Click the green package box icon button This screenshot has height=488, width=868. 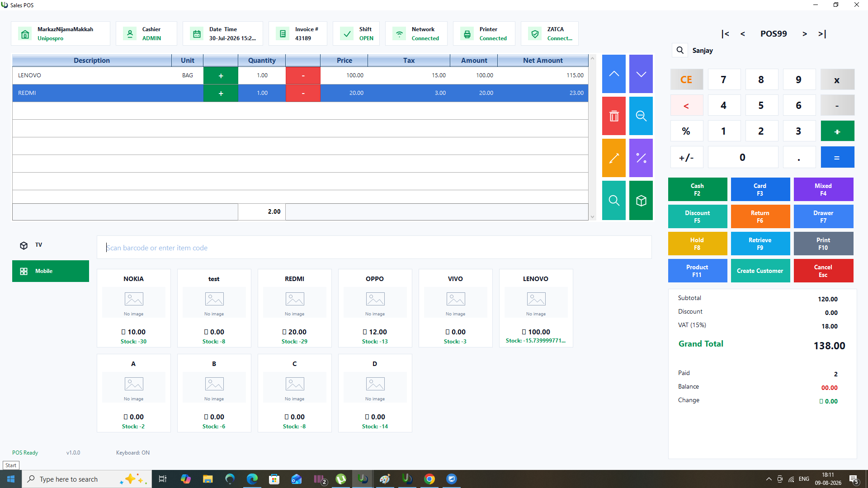coord(641,201)
